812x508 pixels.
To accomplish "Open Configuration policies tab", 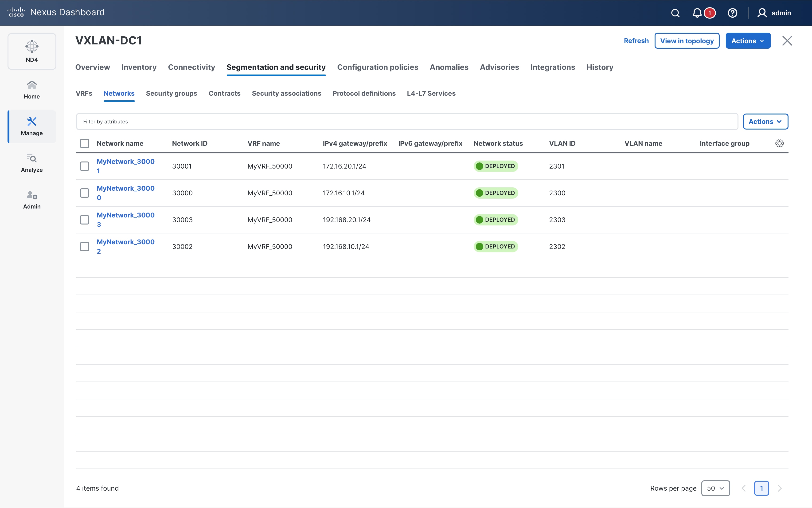I will [378, 67].
